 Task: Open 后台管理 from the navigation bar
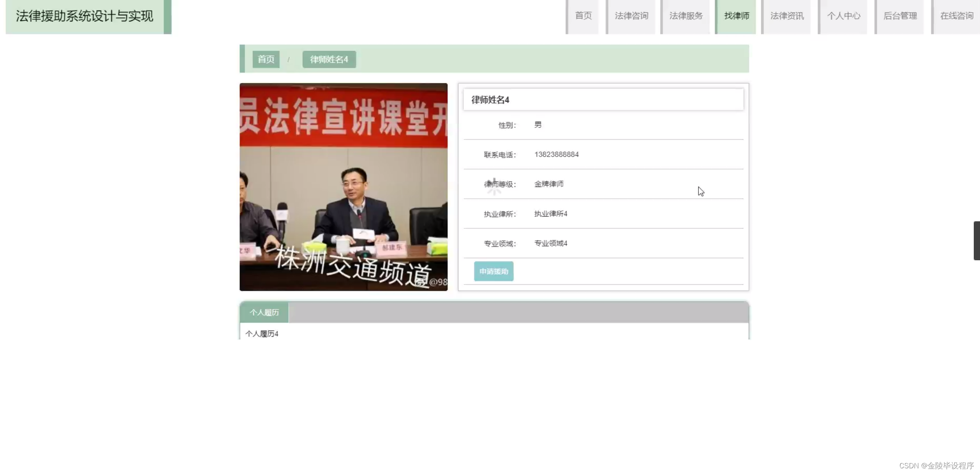pos(900,16)
